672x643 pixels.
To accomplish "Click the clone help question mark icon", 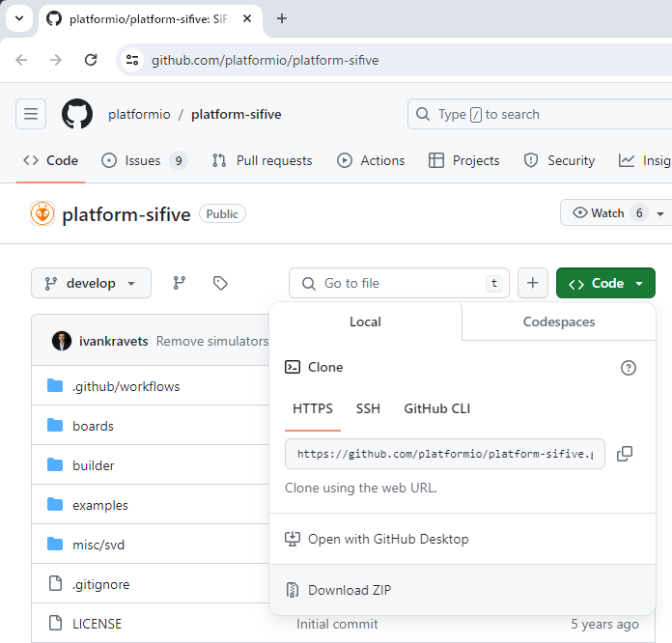I will click(x=629, y=368).
